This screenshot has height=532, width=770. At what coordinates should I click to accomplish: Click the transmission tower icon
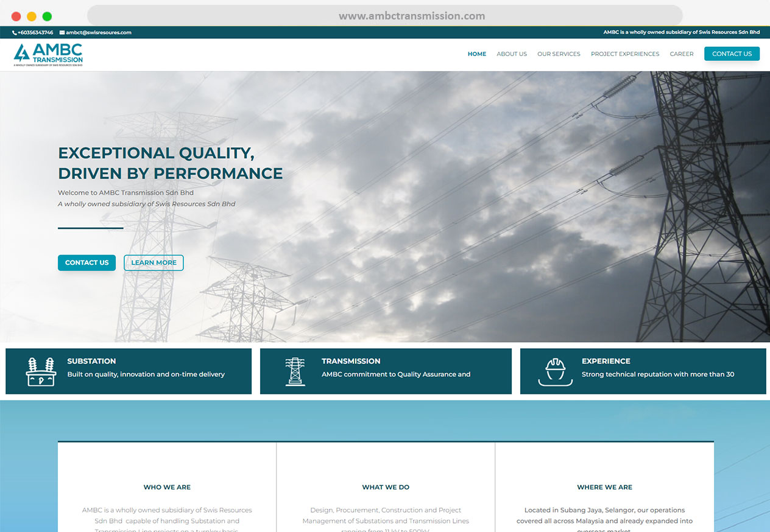(295, 371)
